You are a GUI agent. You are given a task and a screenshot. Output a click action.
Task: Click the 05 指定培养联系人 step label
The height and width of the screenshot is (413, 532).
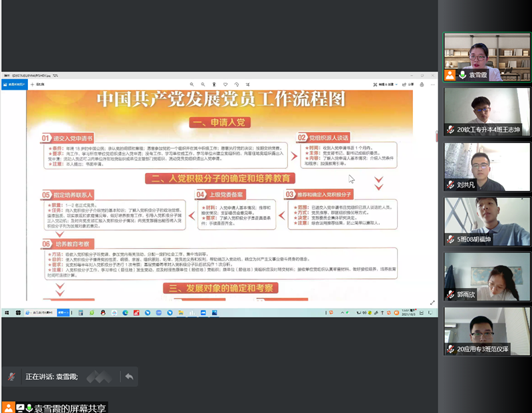[68, 195]
